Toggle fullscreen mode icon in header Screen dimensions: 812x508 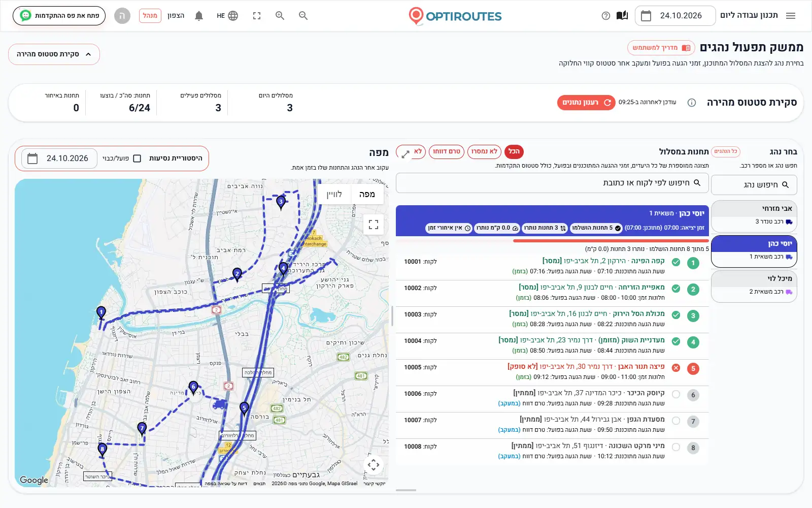coord(257,16)
